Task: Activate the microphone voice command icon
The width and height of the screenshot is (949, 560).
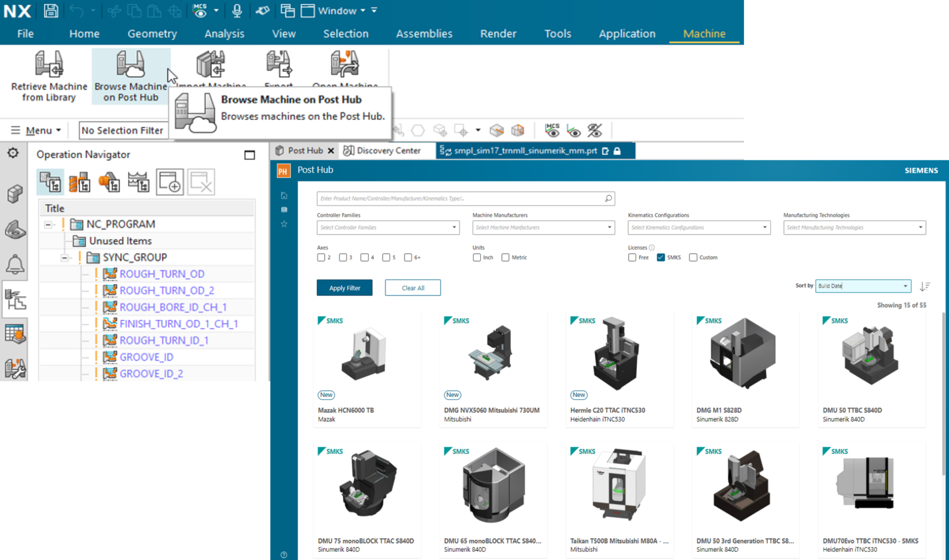Action: point(237,10)
